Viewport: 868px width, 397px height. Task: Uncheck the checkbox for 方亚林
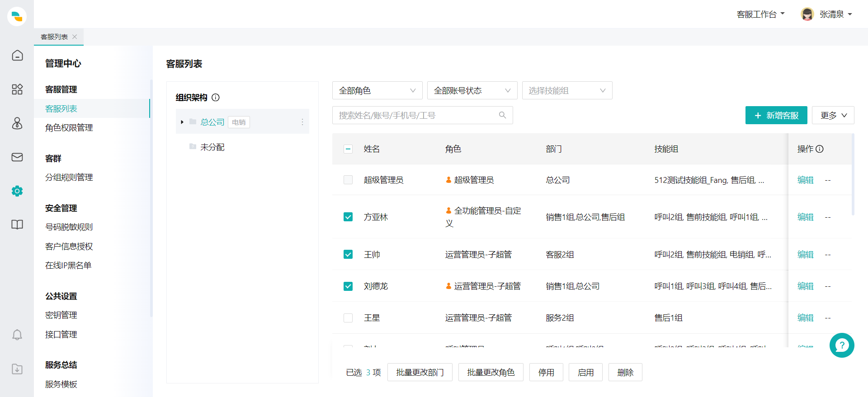pyautogui.click(x=348, y=217)
